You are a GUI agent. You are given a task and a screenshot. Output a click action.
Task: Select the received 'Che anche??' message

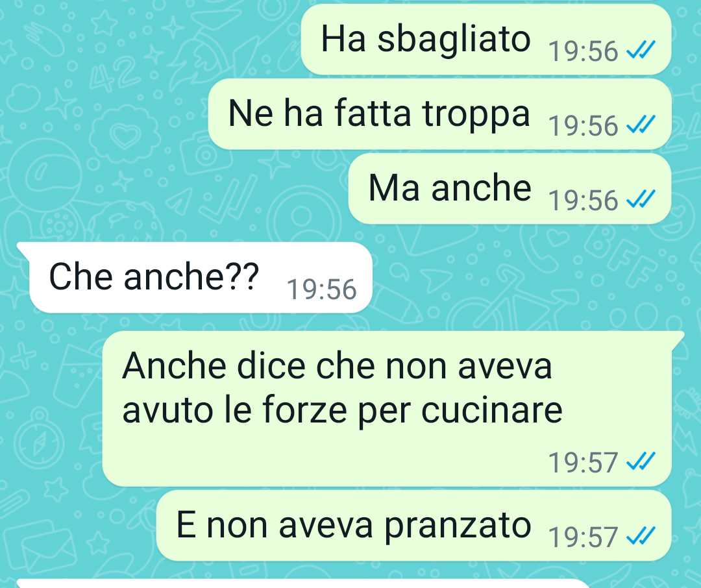click(x=201, y=277)
